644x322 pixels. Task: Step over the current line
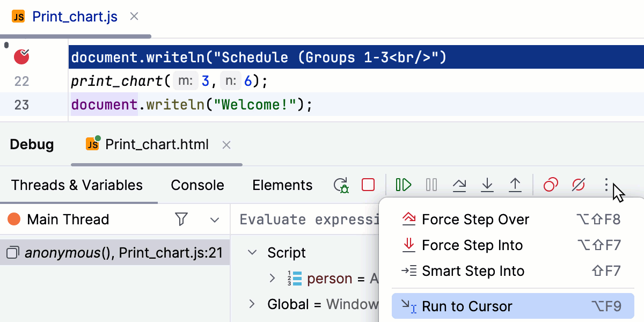(460, 185)
